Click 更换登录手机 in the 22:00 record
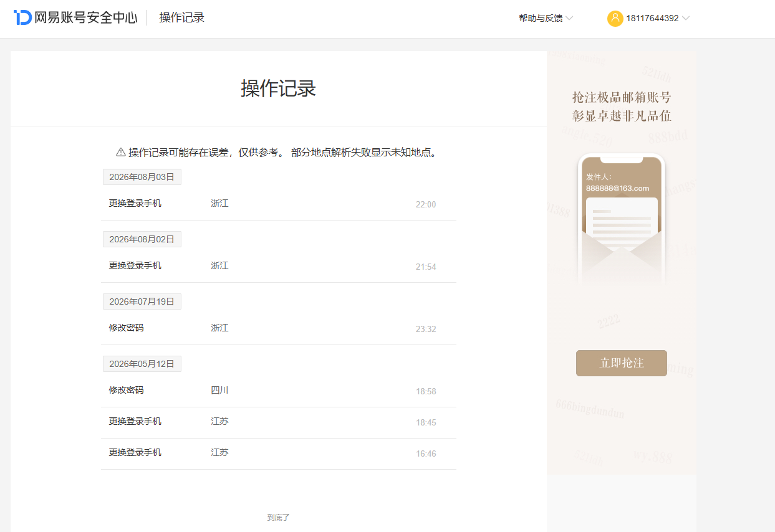This screenshot has width=775, height=532. point(135,203)
